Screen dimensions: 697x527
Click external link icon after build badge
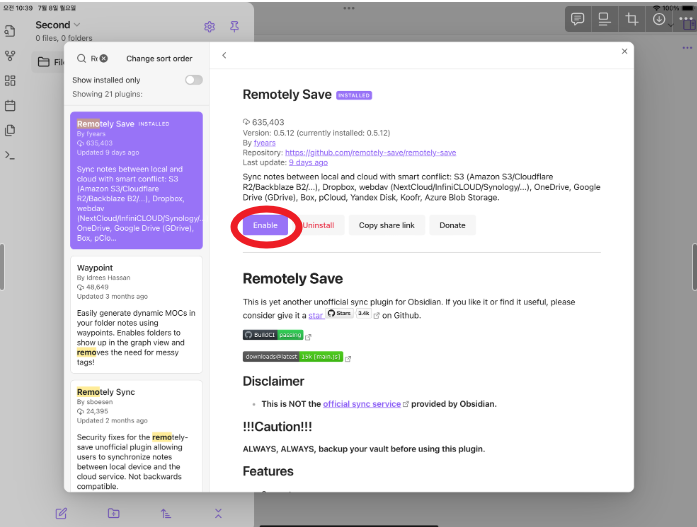coord(308,337)
